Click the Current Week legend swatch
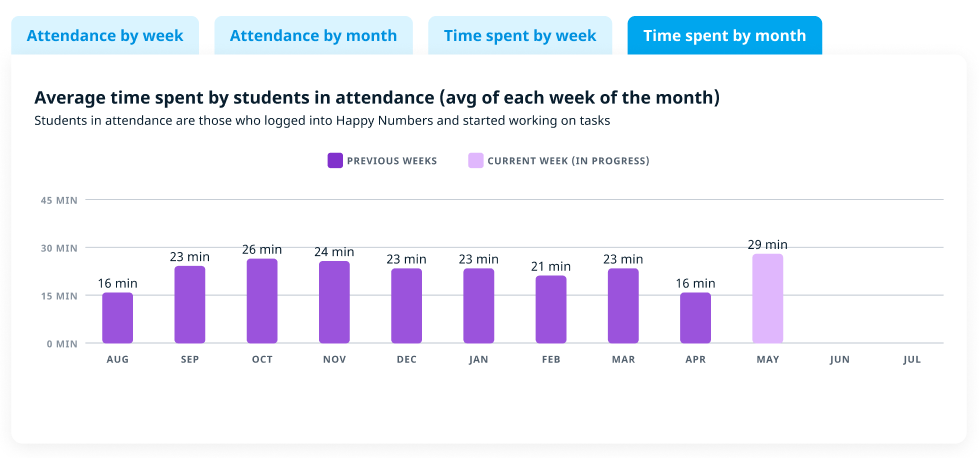Image resolution: width=979 pixels, height=458 pixels. [476, 160]
